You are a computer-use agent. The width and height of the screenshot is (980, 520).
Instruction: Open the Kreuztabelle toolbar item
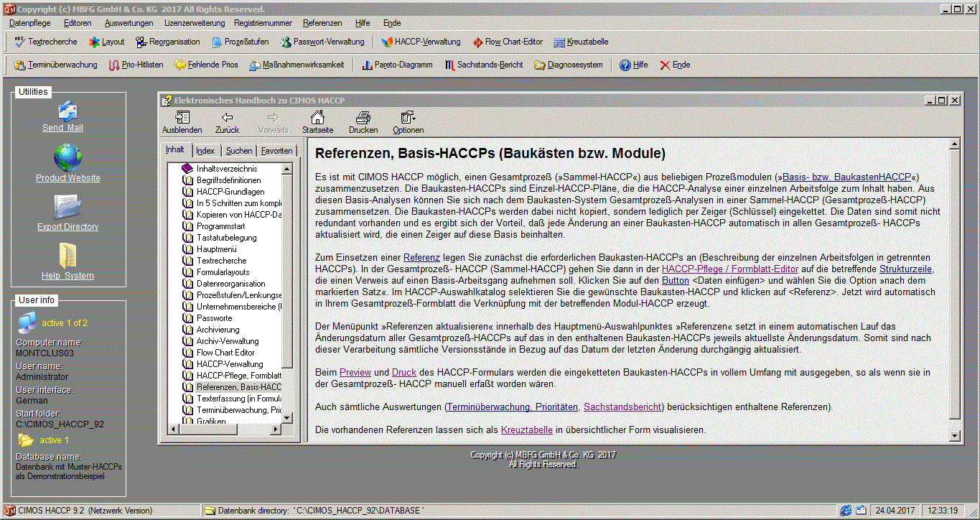[x=581, y=42]
